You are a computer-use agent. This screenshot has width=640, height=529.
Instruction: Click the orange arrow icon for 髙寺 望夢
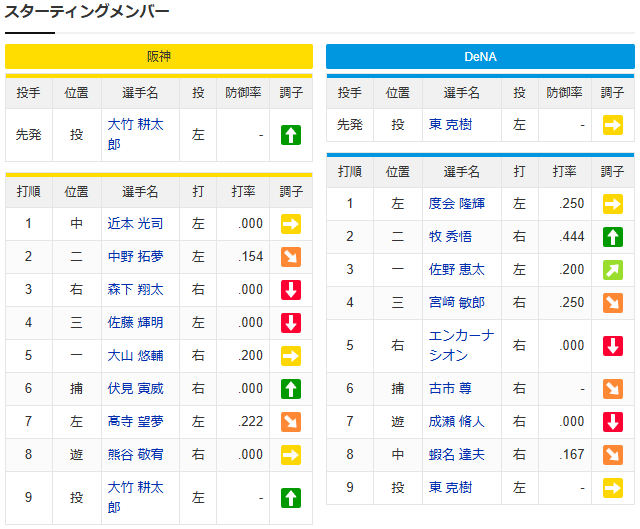point(291,422)
